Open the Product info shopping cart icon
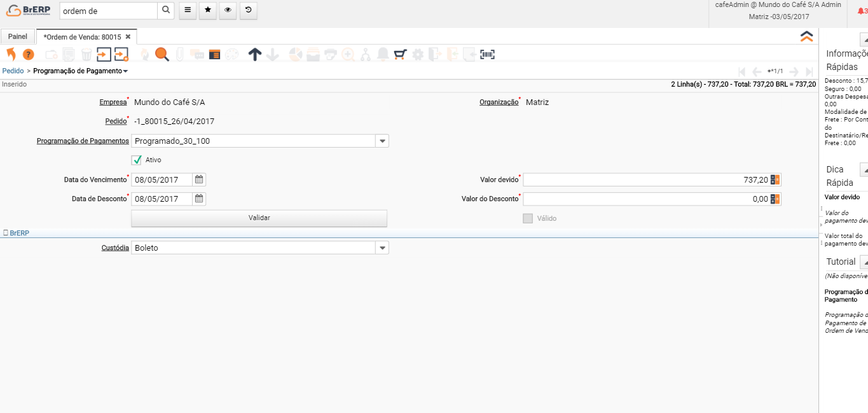Screen dimensions: 868x413 pos(400,55)
